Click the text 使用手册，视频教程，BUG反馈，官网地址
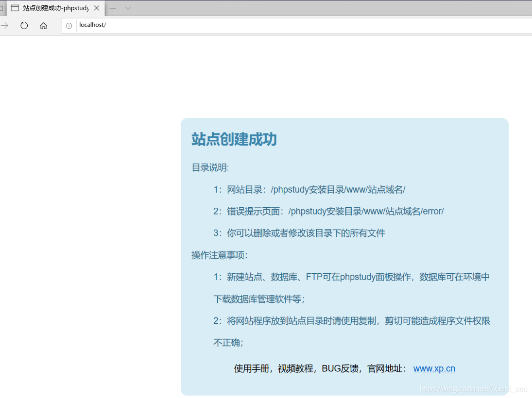This screenshot has width=532, height=398. (x=320, y=368)
